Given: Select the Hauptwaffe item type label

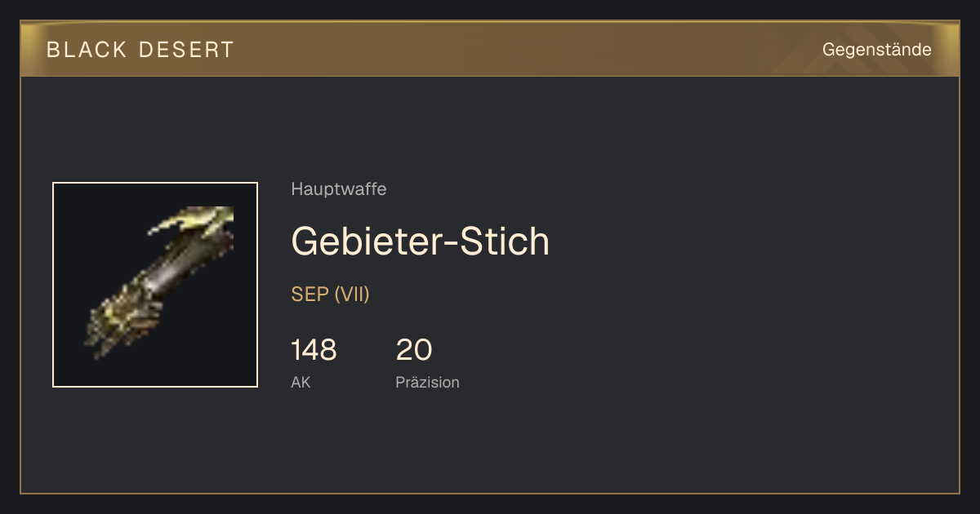Looking at the screenshot, I should (x=339, y=189).
